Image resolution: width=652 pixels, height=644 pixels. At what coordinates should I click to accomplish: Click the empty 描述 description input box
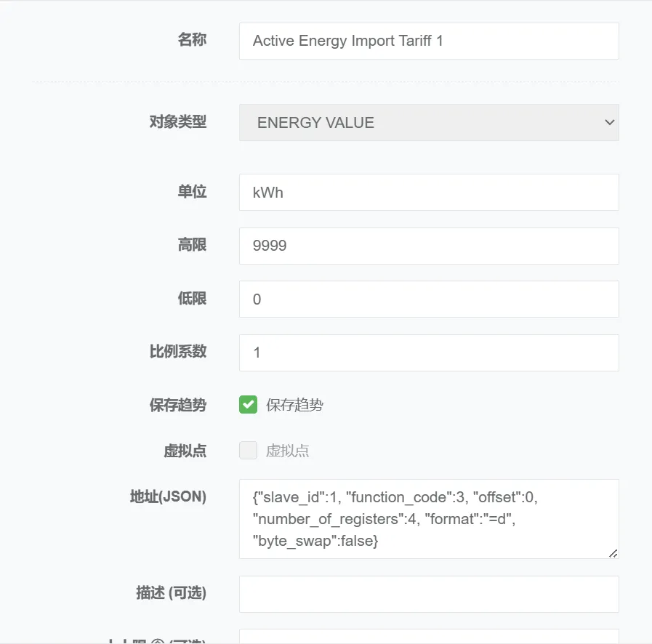429,593
